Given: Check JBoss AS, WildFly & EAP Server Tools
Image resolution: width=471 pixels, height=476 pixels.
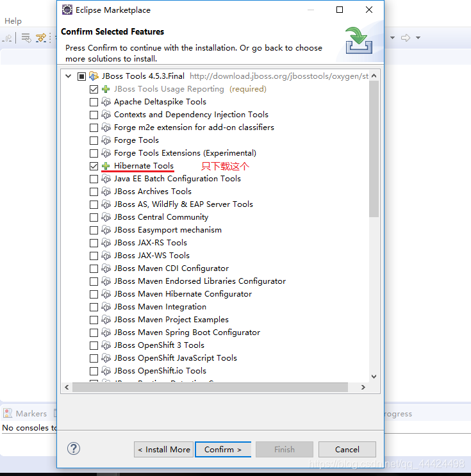Looking at the screenshot, I should [94, 204].
